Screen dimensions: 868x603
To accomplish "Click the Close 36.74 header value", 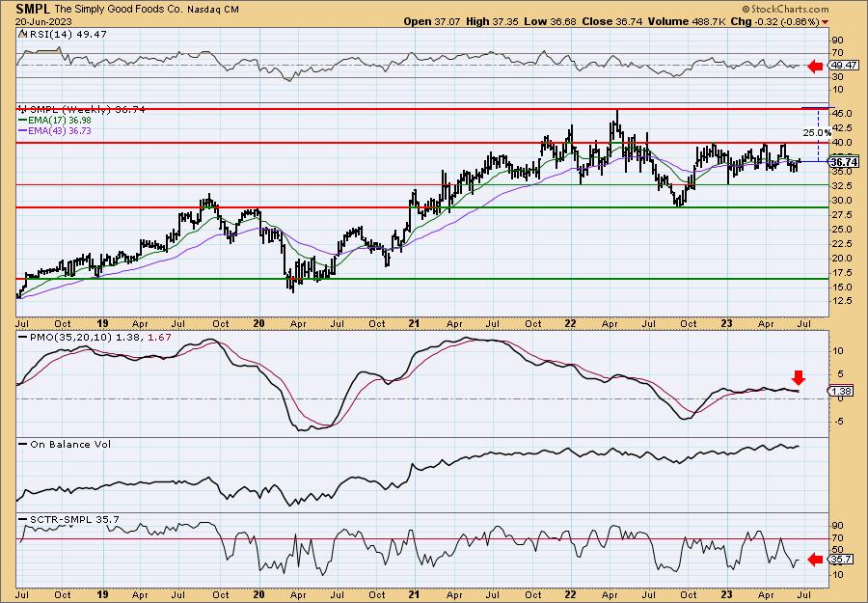I will pyautogui.click(x=610, y=21).
